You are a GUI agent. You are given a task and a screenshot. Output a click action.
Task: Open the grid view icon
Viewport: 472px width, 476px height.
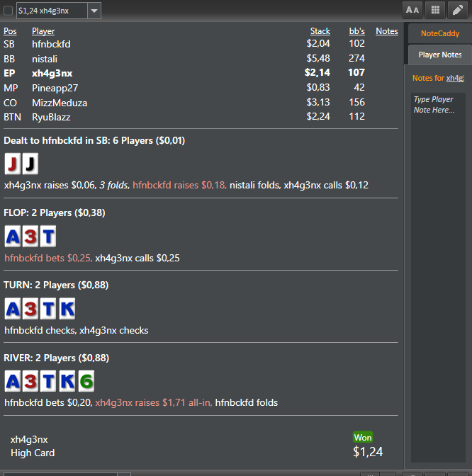(x=435, y=11)
